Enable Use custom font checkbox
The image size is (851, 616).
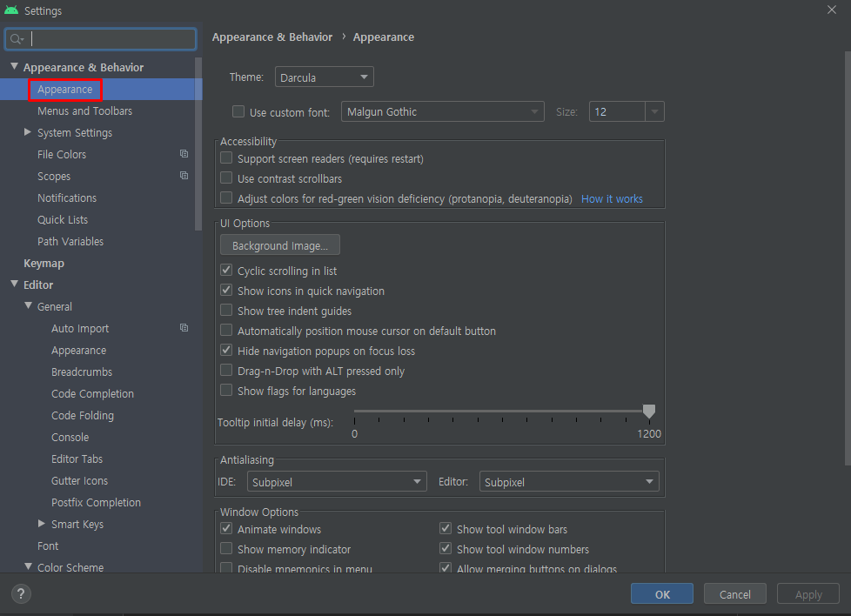pos(238,112)
